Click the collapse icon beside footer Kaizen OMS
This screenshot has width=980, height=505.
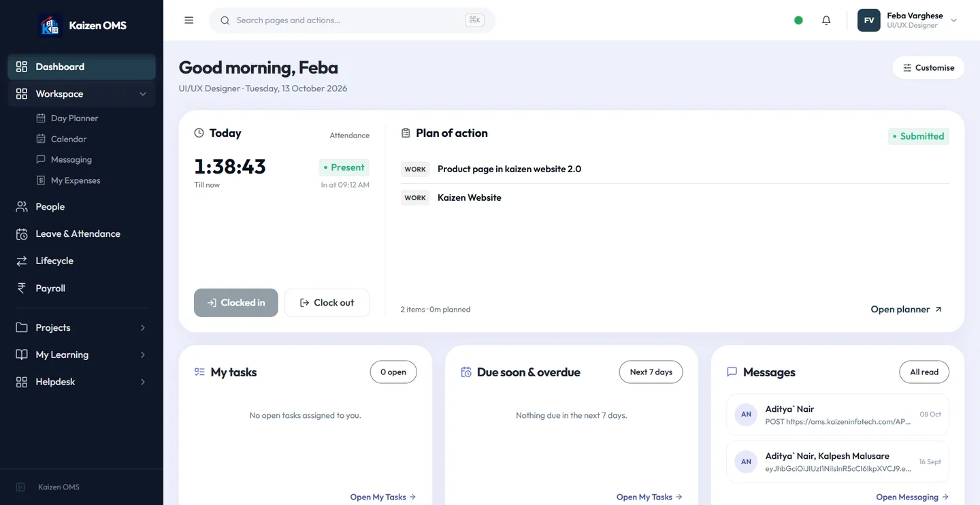(20, 487)
